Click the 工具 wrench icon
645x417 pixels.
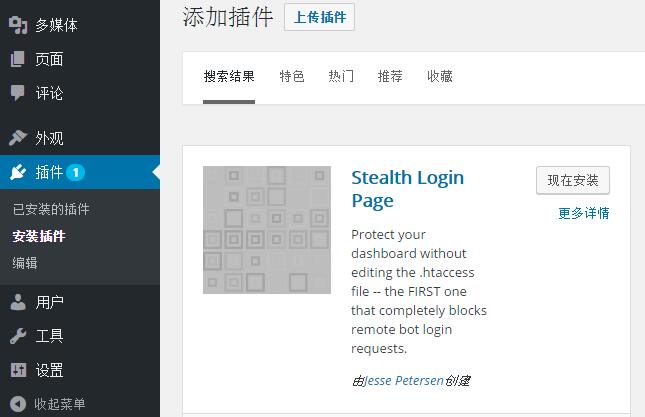[18, 336]
